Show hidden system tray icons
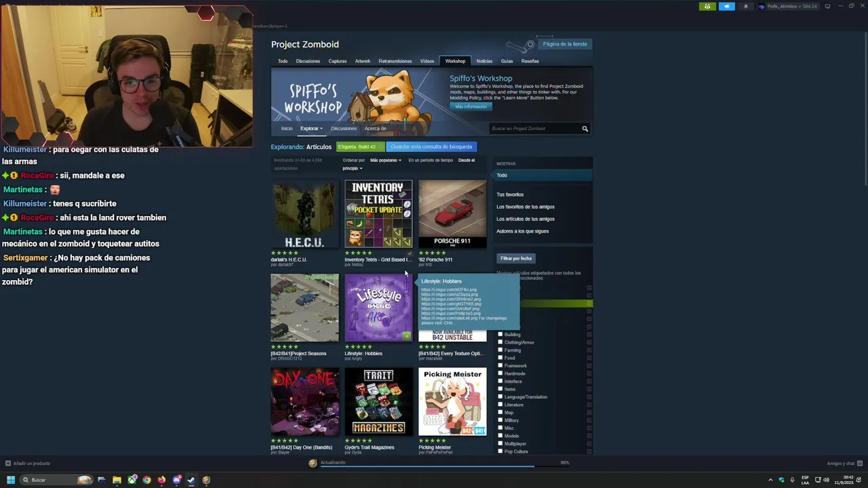868x488 pixels. (x=770, y=480)
